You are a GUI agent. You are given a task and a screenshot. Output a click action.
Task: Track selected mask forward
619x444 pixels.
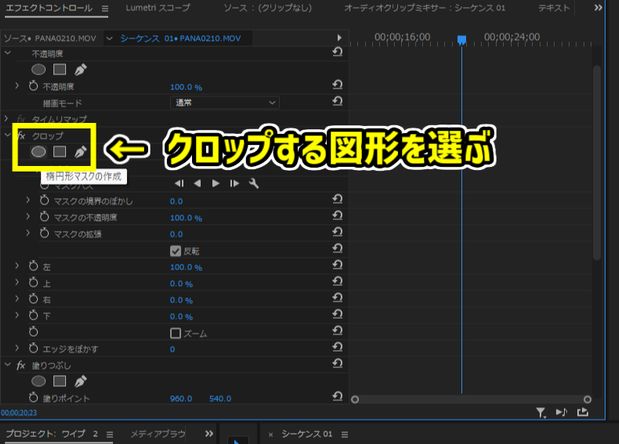coord(216,184)
